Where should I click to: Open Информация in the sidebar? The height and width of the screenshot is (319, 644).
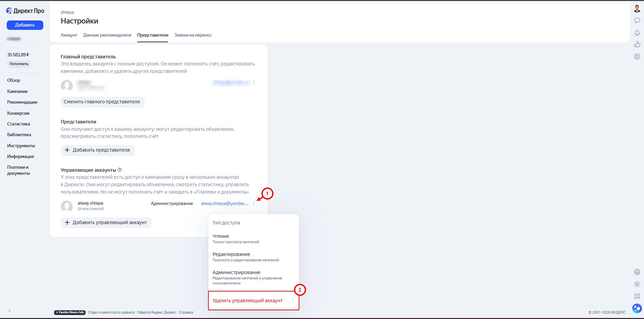(x=20, y=156)
